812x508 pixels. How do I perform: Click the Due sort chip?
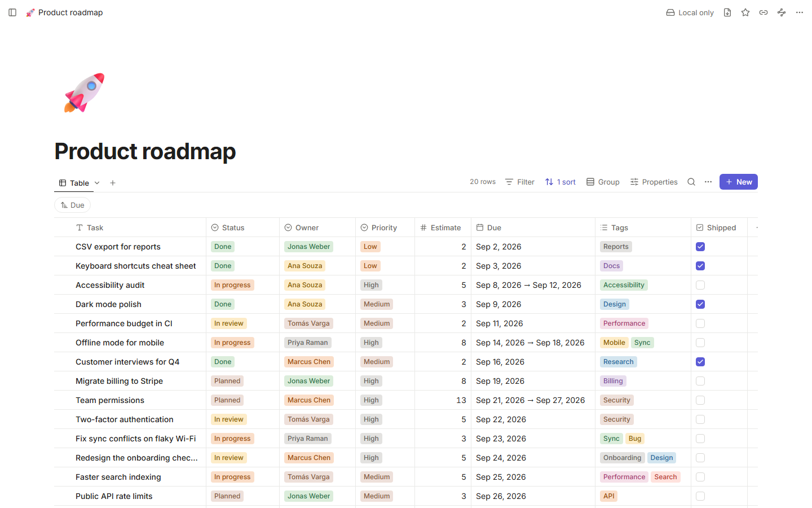(x=73, y=205)
